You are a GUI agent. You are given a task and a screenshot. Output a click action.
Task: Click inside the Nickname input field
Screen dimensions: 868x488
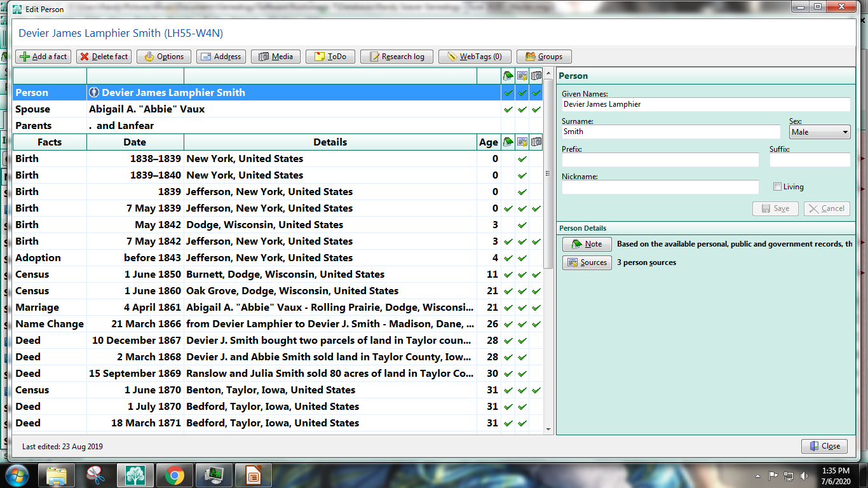click(660, 187)
